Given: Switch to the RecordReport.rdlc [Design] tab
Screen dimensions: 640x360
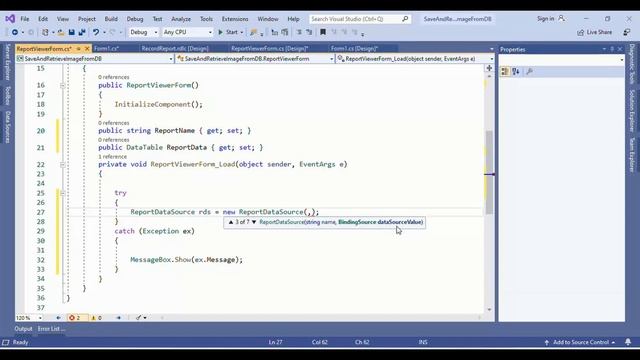Looking at the screenshot, I should point(175,49).
